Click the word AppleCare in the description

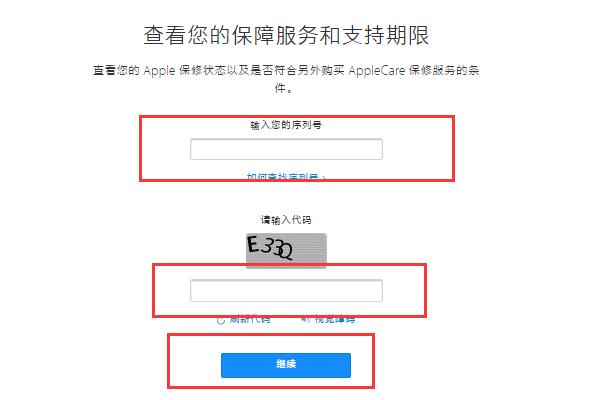tap(376, 71)
